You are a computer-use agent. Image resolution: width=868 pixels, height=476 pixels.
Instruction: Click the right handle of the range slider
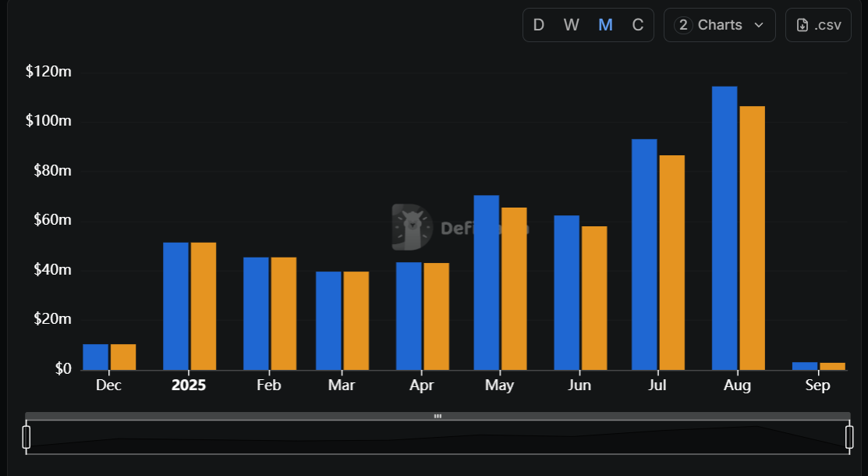(849, 437)
